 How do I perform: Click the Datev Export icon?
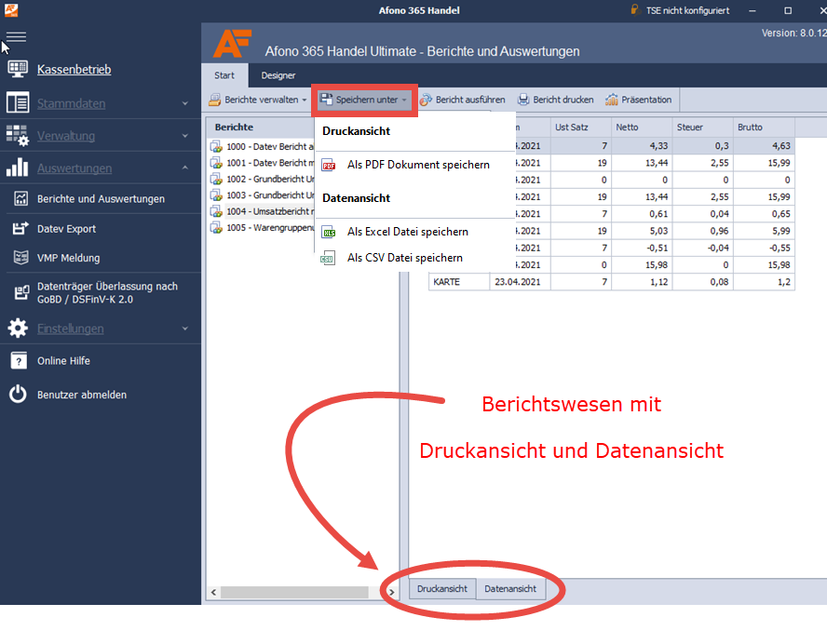coord(20,229)
